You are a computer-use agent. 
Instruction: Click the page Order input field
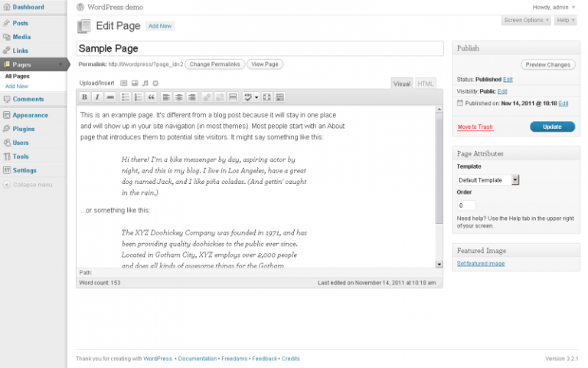[466, 205]
